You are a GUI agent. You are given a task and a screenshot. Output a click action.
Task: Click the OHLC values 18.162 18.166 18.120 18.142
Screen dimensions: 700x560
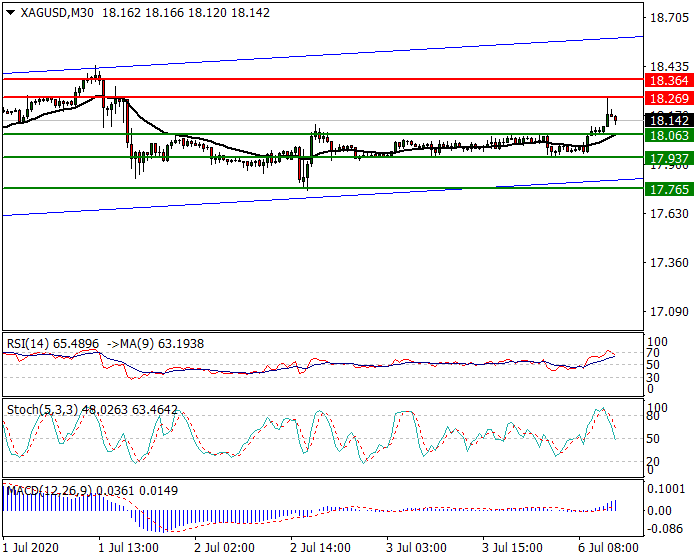click(186, 13)
